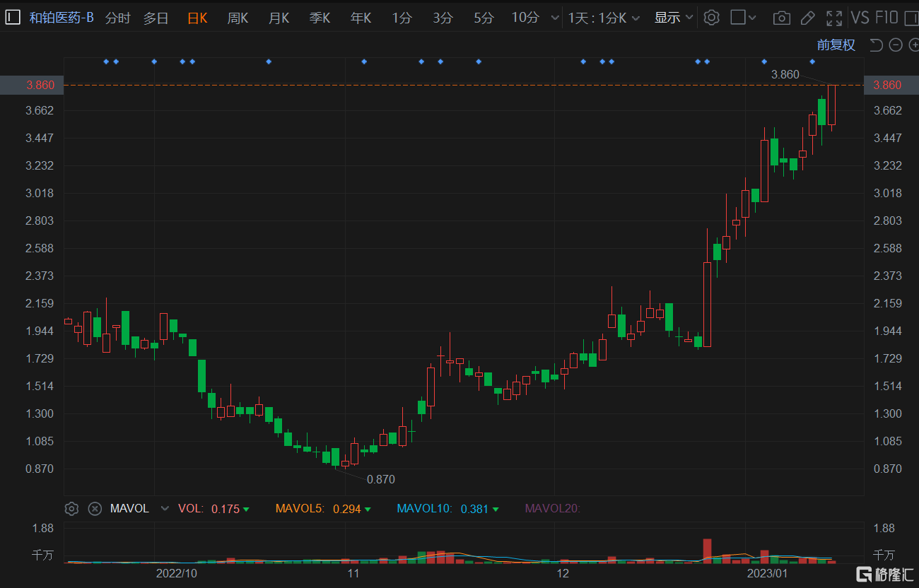The width and height of the screenshot is (919, 588).
Task: Select the 周K weekly candlestick tab
Action: [x=238, y=18]
